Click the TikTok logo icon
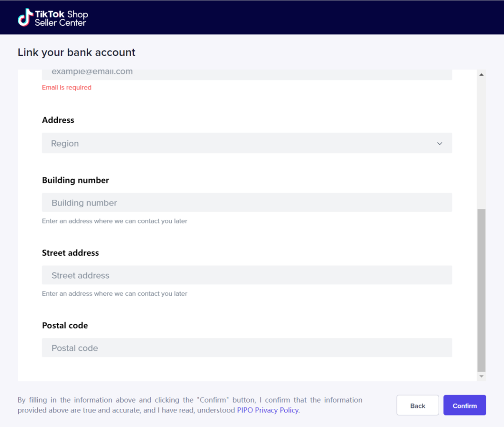504x427 pixels. pyautogui.click(x=25, y=17)
